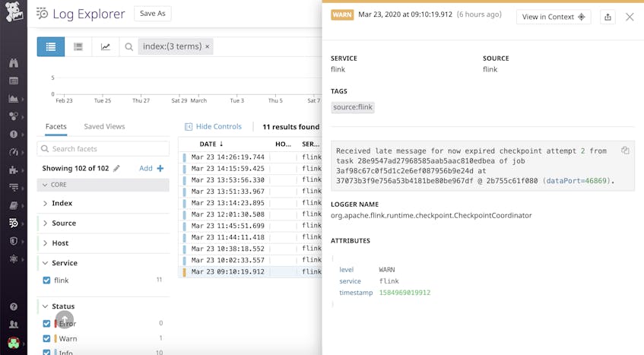The width and height of the screenshot is (644, 355).
Task: Open the area-chart Infrastructure icon in sidebar
Action: coord(14,99)
